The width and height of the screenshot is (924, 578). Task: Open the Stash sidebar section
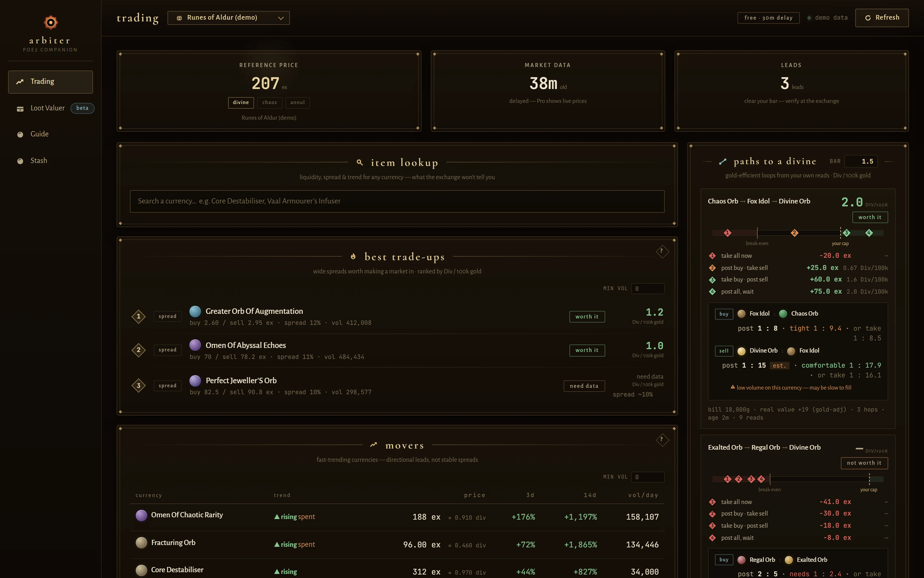point(51,161)
